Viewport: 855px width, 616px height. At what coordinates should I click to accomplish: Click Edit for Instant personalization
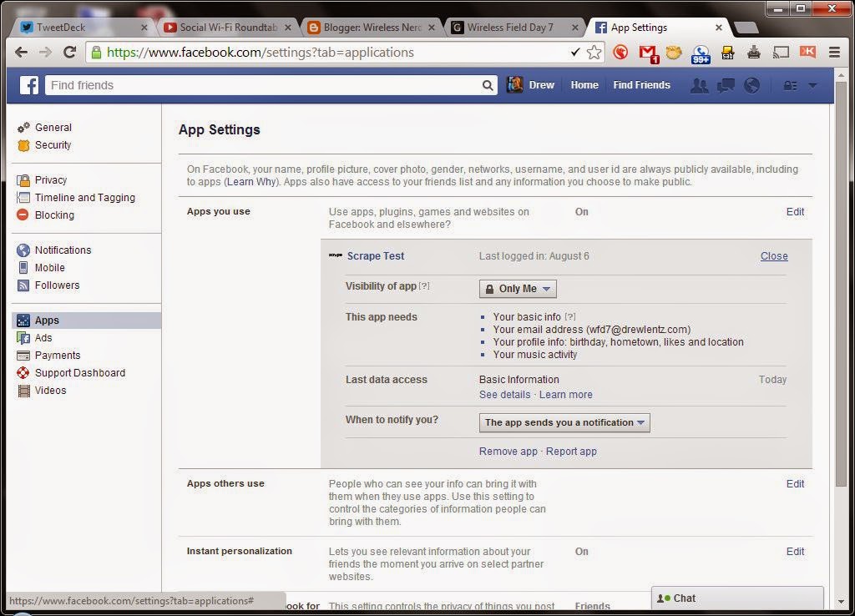(795, 552)
